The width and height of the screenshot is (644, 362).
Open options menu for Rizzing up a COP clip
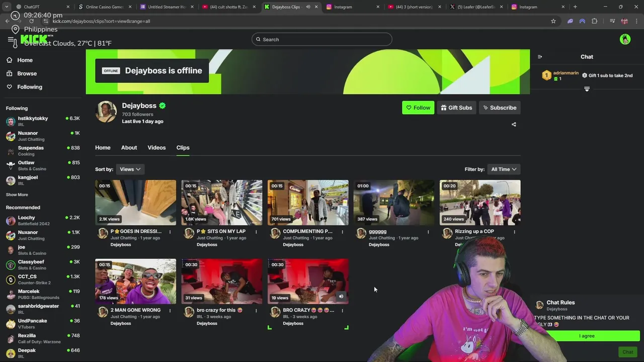(514, 232)
